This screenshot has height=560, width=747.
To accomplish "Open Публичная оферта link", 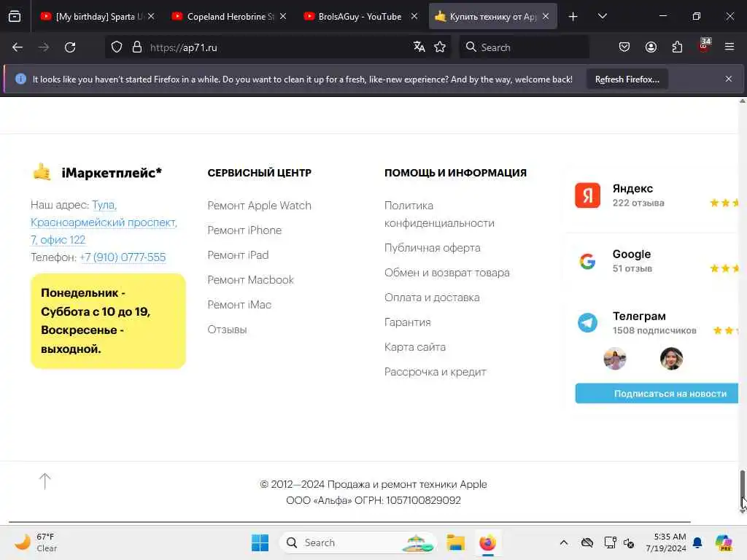I will pyautogui.click(x=432, y=248).
